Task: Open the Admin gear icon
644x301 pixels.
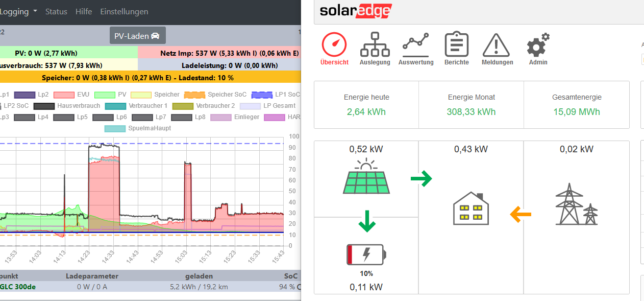Action: pyautogui.click(x=538, y=45)
